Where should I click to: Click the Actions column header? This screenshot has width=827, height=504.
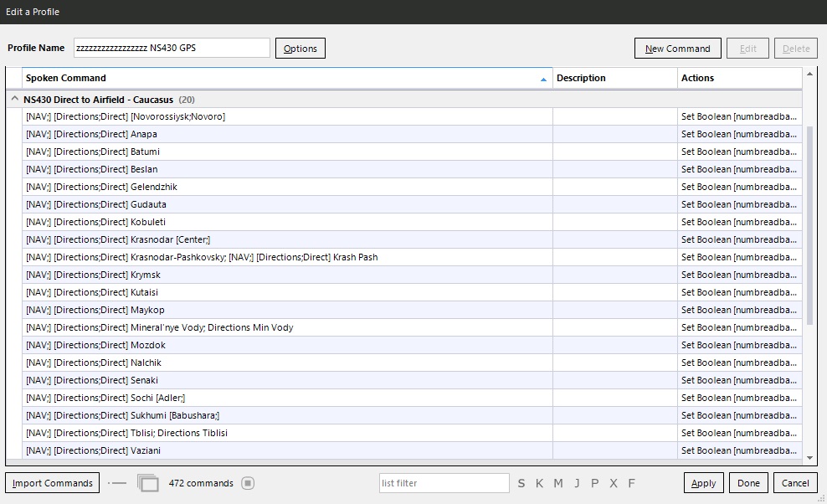point(739,78)
